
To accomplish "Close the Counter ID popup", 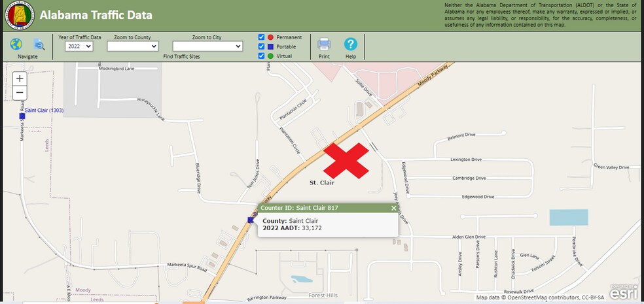I will (x=393, y=208).
